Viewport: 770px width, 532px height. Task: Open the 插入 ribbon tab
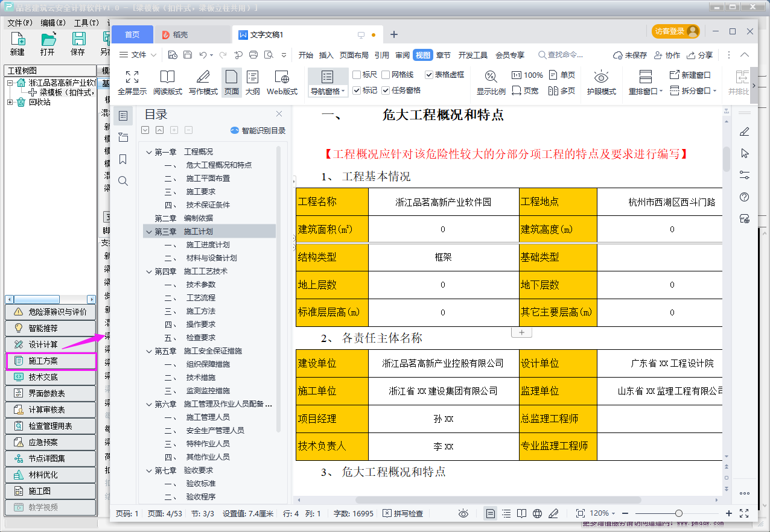(326, 55)
